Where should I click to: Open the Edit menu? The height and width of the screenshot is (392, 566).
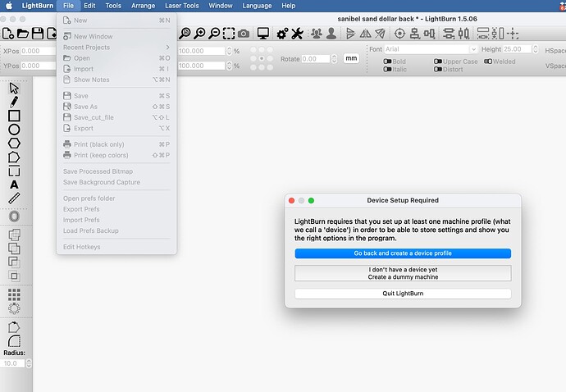pos(89,6)
